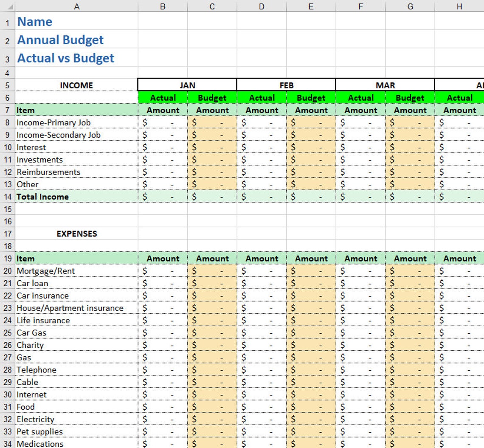Image resolution: width=484 pixels, height=448 pixels.
Task: Select the 'Other' income label
Action: (76, 184)
